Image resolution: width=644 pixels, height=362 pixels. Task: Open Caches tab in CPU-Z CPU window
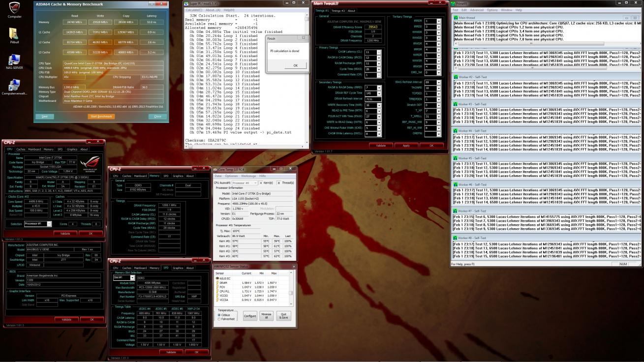[x=21, y=149]
